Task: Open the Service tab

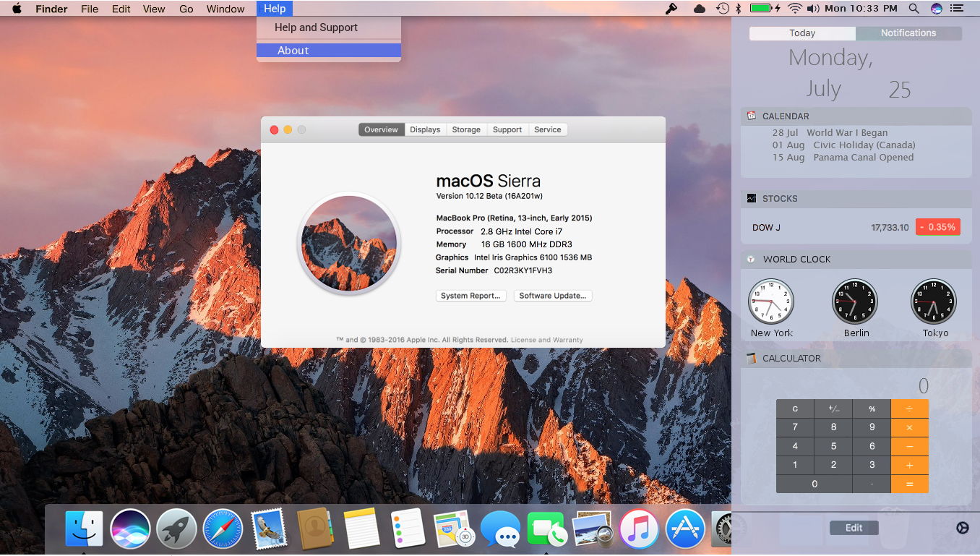Action: pos(548,129)
